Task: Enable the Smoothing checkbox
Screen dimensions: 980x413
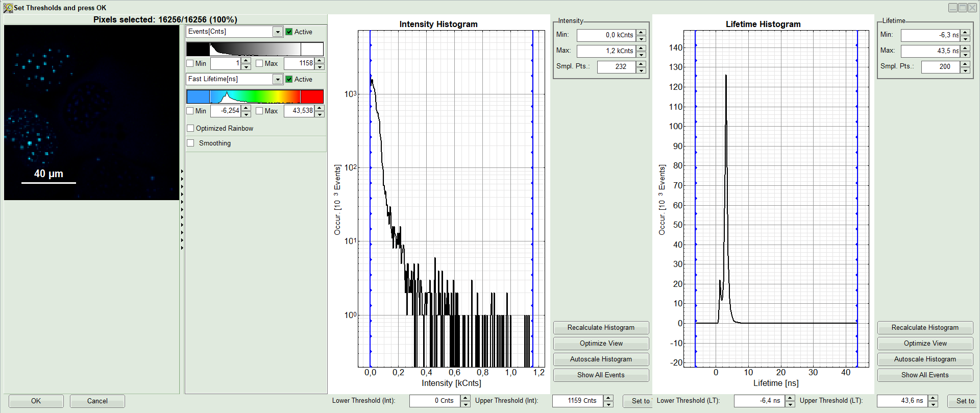Action: click(x=190, y=143)
